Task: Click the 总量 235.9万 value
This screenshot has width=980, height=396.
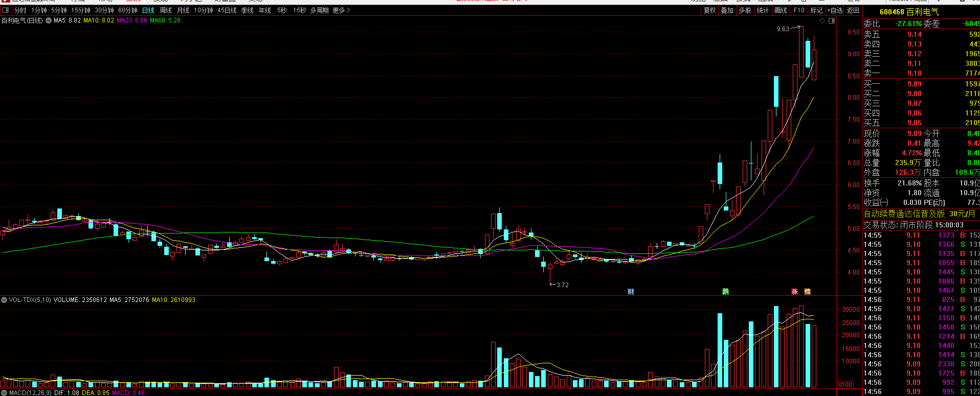Action: (x=908, y=162)
